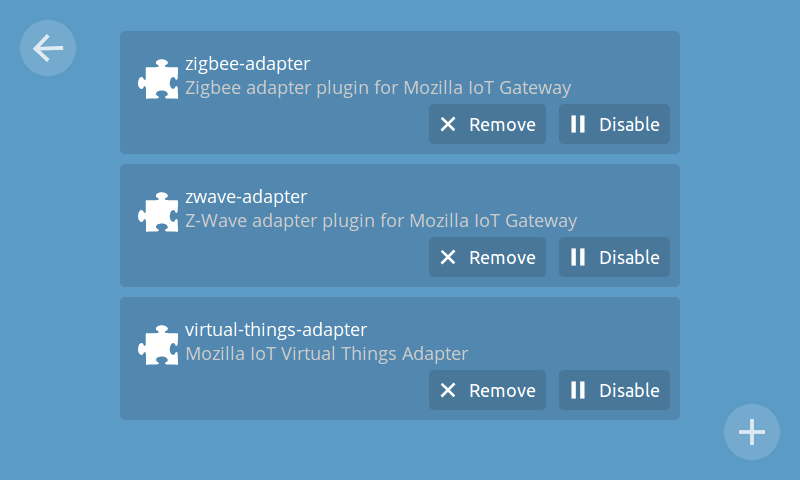
Task: Click the pause icon on zwave-adapter Disable
Action: coord(578,257)
